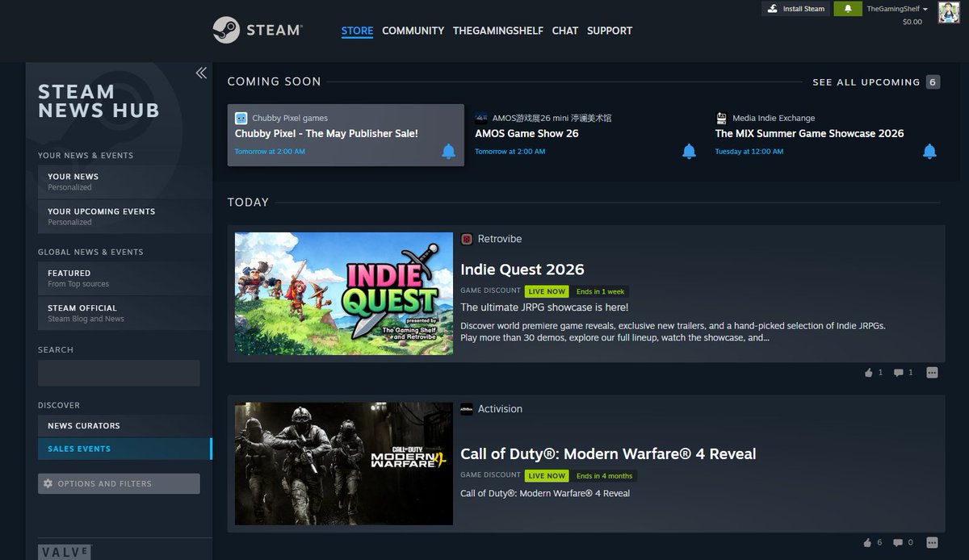Click Live Now badge on Call of Duty post

point(547,476)
